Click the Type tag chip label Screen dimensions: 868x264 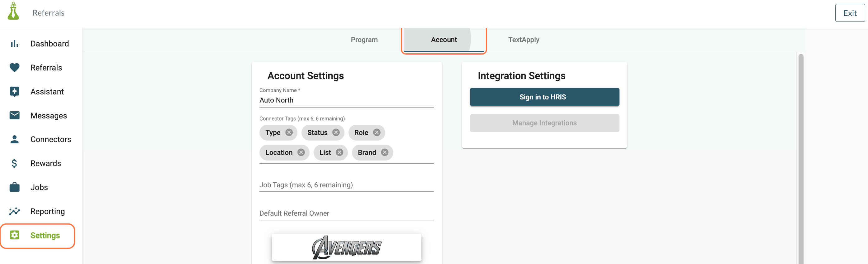click(273, 132)
